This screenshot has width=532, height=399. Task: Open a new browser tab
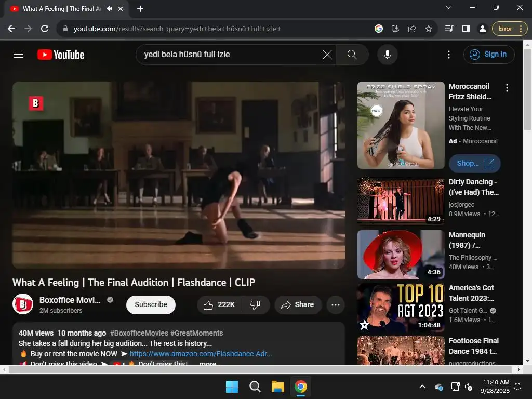click(x=140, y=9)
